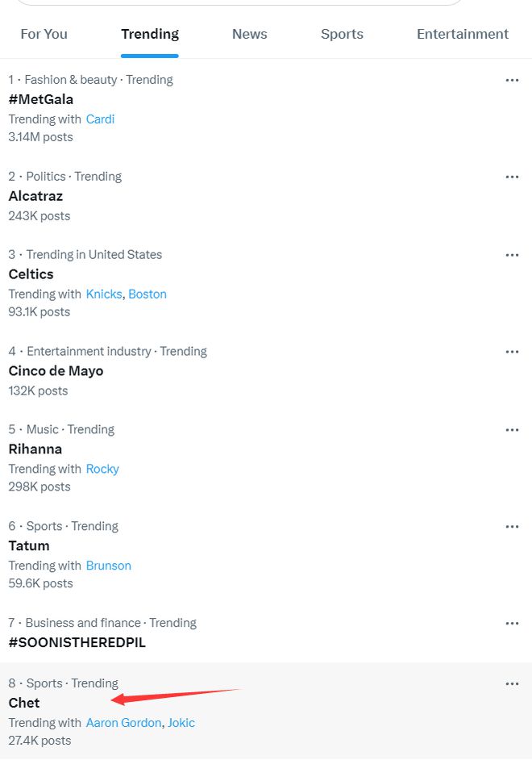532x760 pixels.
Task: Open more options for Cinco de Mayo trend
Action: tap(512, 352)
